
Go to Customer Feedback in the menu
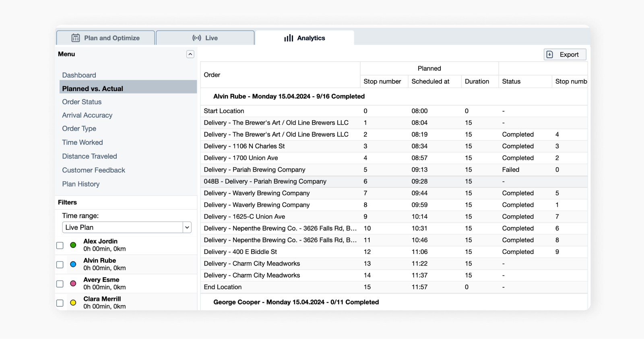93,170
